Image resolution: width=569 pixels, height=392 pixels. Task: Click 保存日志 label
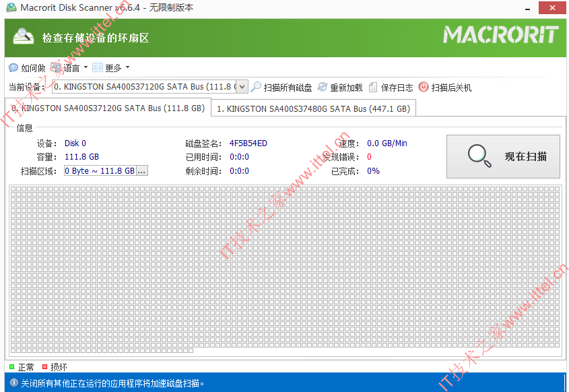tap(397, 88)
